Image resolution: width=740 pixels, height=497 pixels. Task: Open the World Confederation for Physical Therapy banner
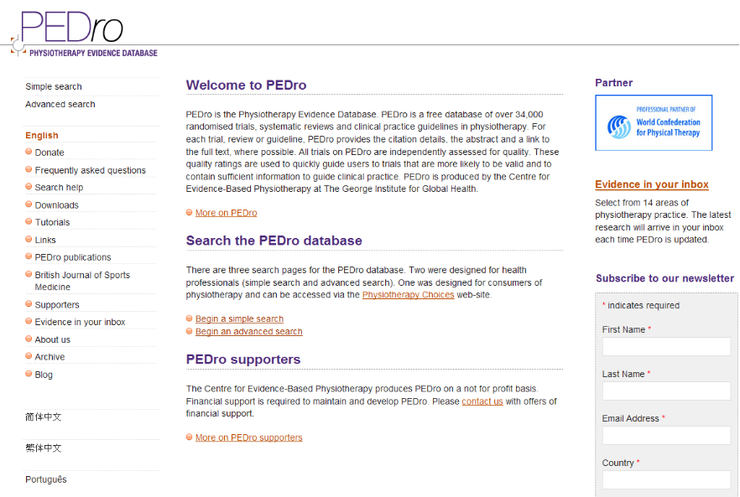[653, 123]
